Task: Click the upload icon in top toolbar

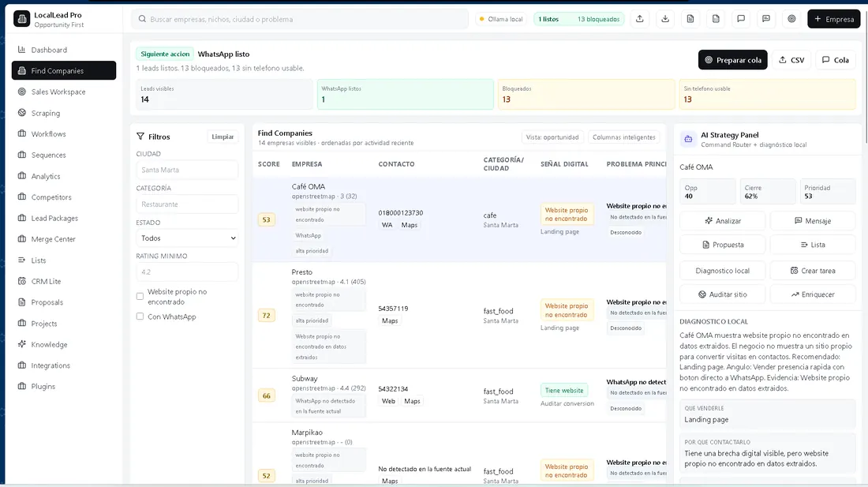Action: click(x=639, y=19)
